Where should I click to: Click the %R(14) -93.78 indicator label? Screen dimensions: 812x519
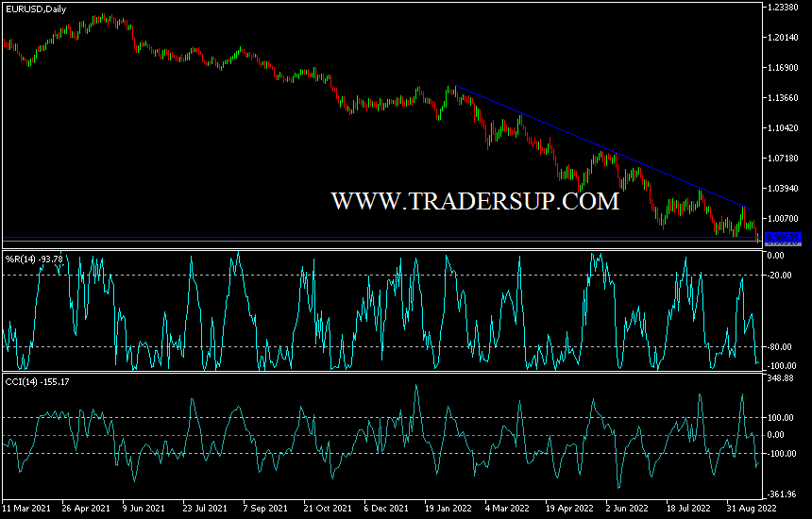(x=34, y=259)
